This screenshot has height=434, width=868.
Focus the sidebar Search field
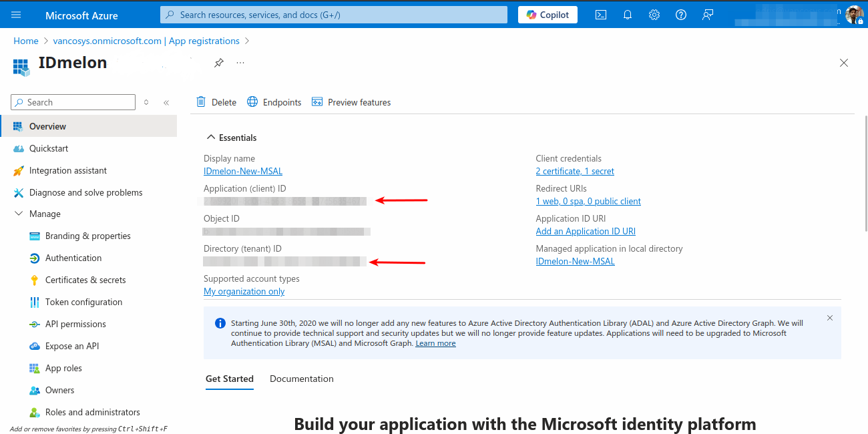[x=73, y=102]
